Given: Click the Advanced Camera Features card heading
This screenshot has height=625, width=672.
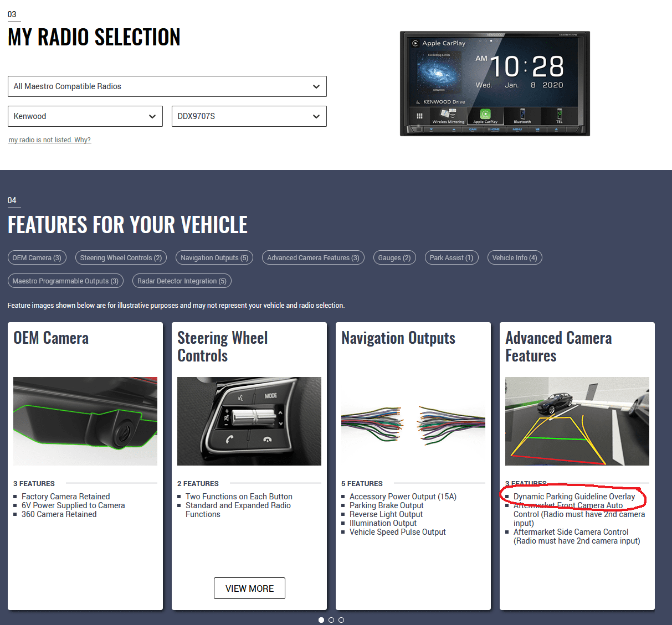Looking at the screenshot, I should tap(558, 347).
